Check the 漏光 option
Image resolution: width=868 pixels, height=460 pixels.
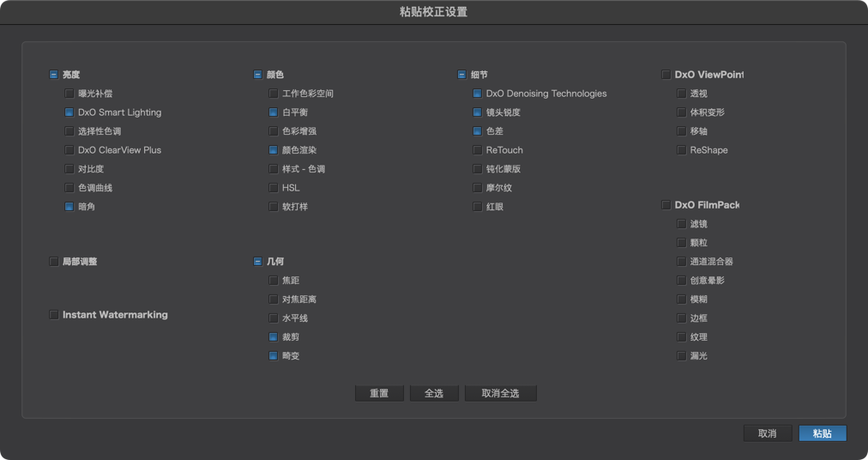pyautogui.click(x=681, y=356)
